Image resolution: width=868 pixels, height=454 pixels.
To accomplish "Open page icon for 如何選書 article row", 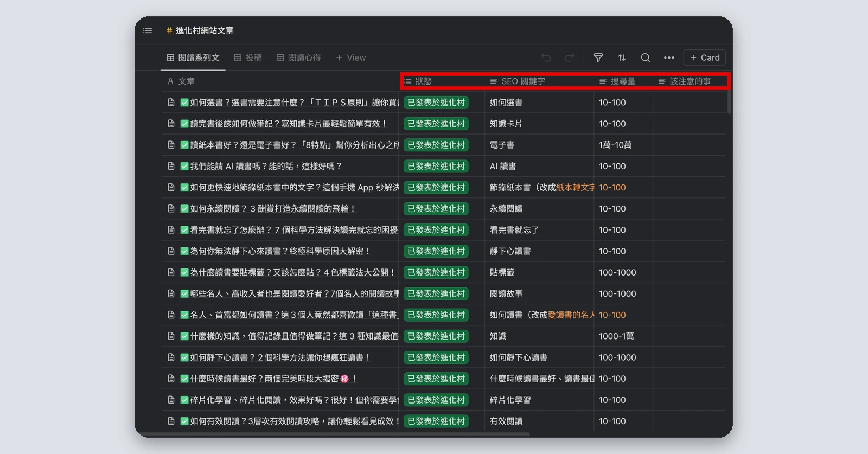I will tap(171, 103).
